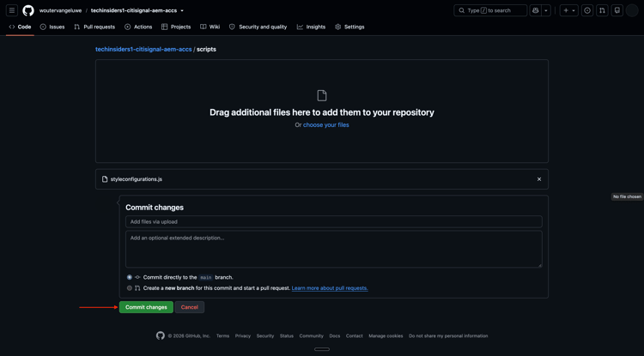
Task: Click the footer GitHub logo
Action: click(161, 335)
